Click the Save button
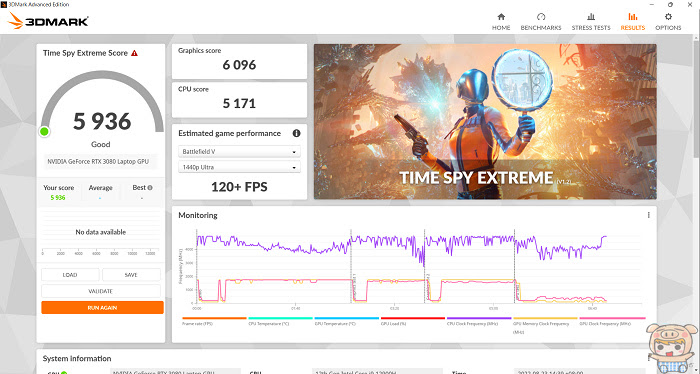This screenshot has width=700, height=374. point(131,275)
